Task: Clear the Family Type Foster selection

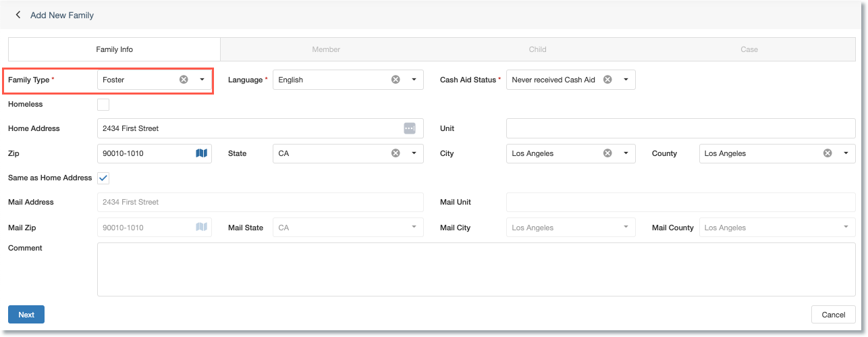Action: (184, 80)
